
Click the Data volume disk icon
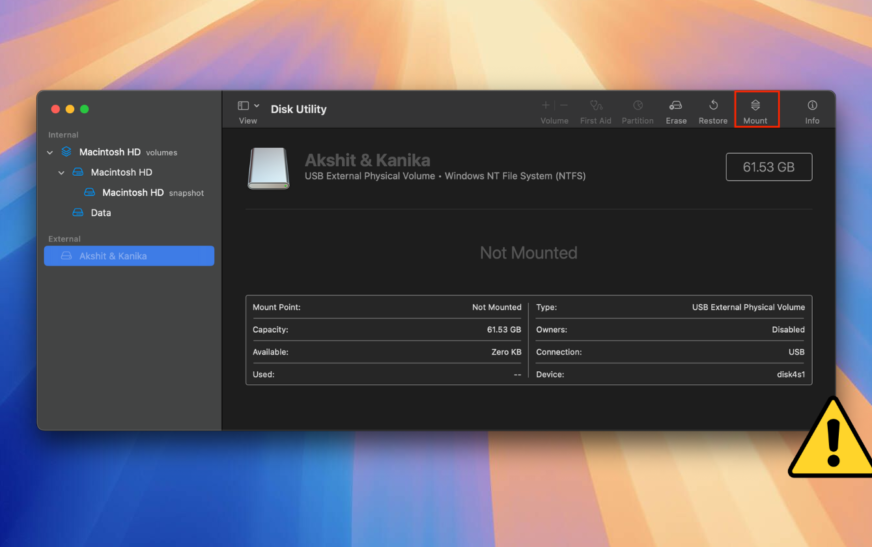tap(78, 212)
